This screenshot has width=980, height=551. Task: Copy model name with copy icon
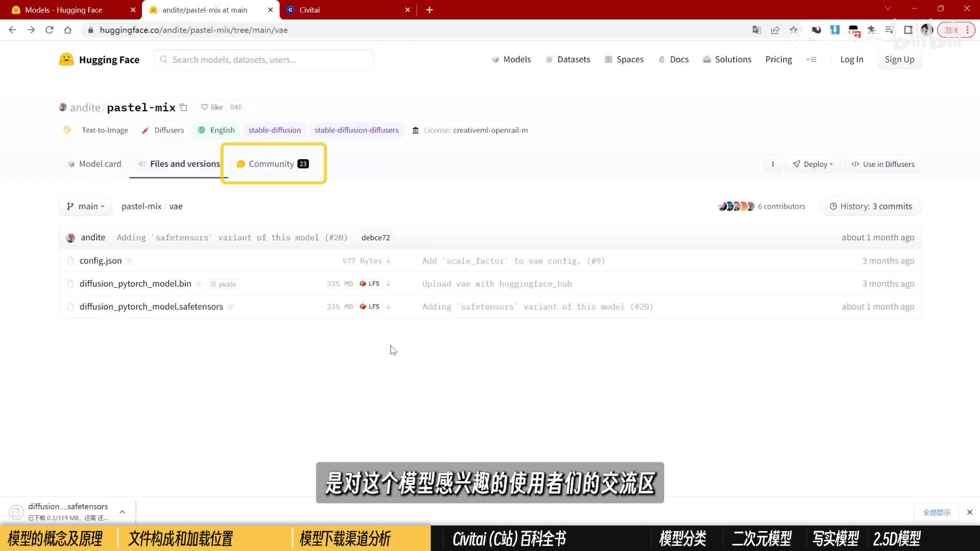pos(183,108)
